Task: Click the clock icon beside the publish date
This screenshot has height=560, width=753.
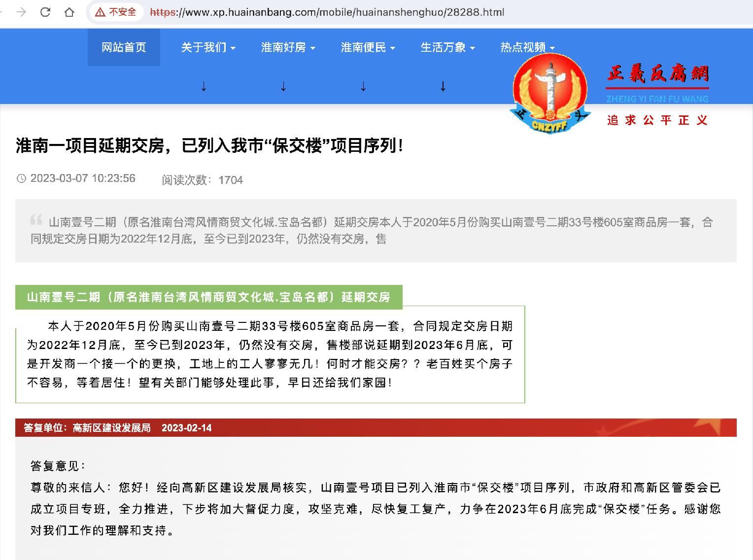Action: 21,178
